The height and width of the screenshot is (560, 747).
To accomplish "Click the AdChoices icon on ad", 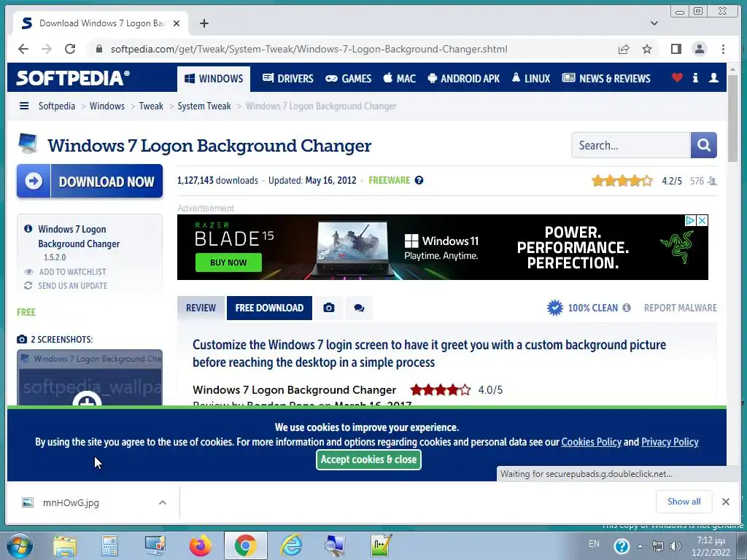I will pos(690,220).
